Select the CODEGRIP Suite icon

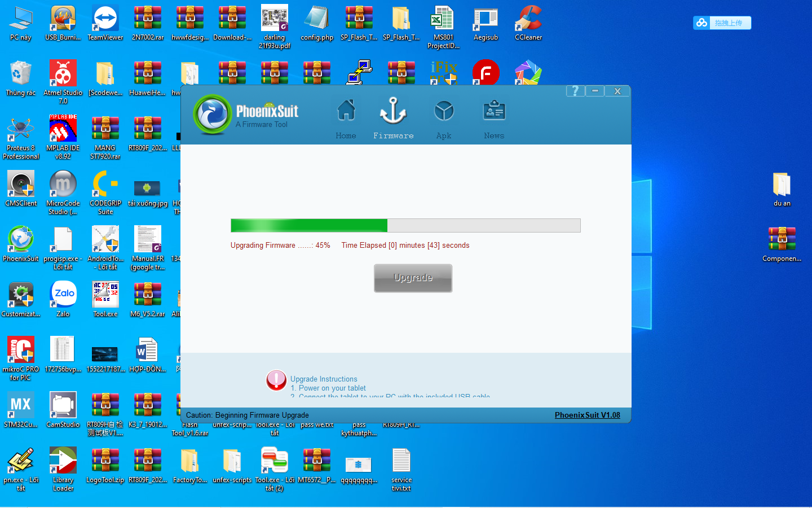tap(105, 193)
